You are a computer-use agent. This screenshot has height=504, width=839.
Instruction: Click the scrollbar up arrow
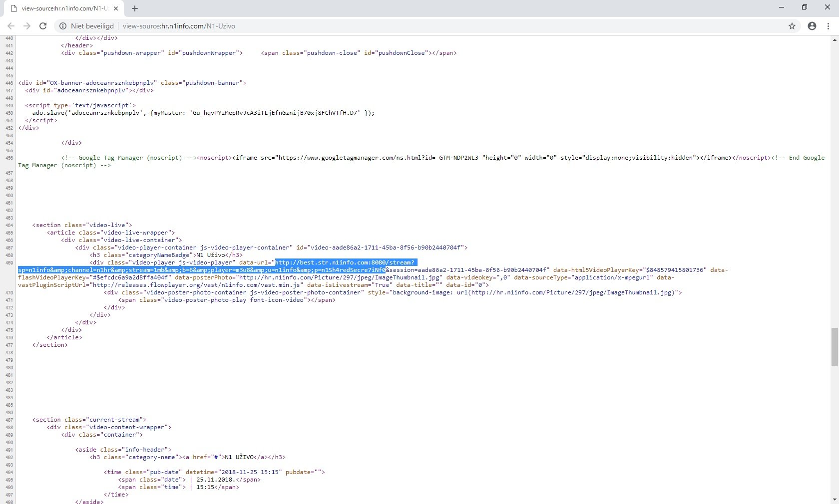coord(835,40)
